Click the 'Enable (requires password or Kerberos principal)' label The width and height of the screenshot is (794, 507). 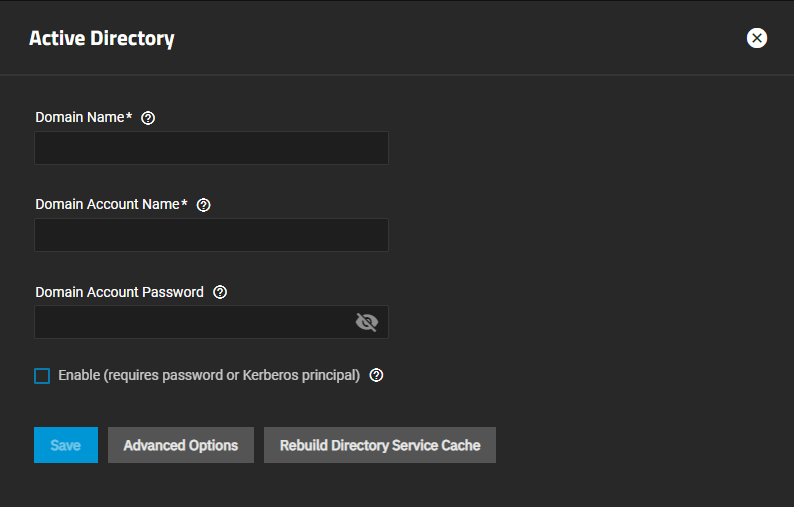(x=209, y=376)
